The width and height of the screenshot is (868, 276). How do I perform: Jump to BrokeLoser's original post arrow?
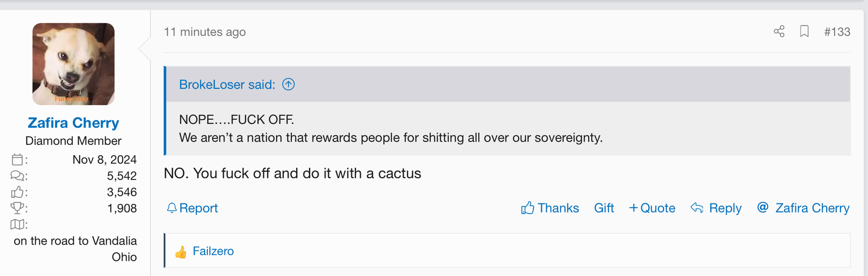click(289, 84)
